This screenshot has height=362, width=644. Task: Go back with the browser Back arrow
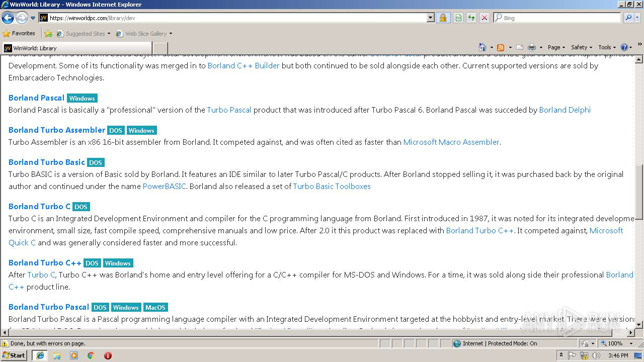(8, 18)
